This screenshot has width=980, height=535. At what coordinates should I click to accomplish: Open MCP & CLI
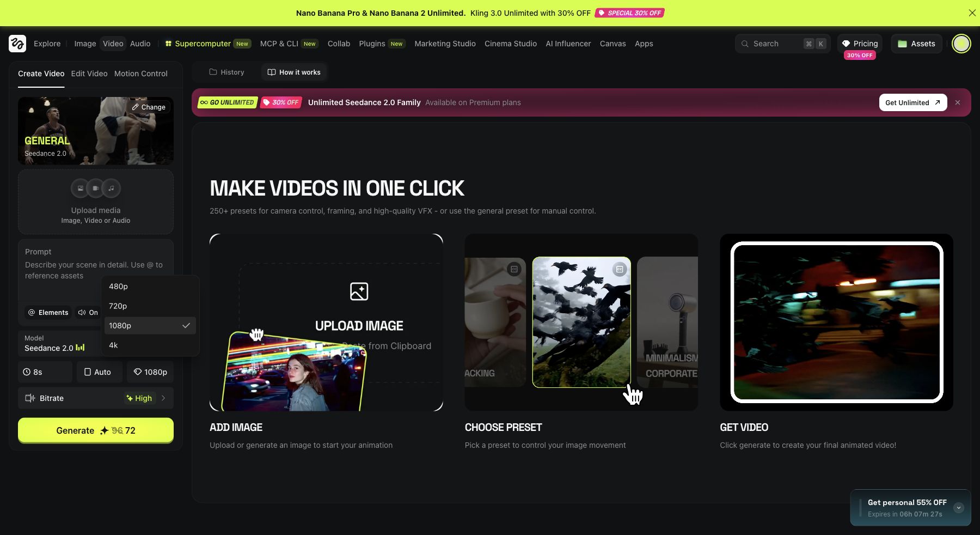coord(289,44)
